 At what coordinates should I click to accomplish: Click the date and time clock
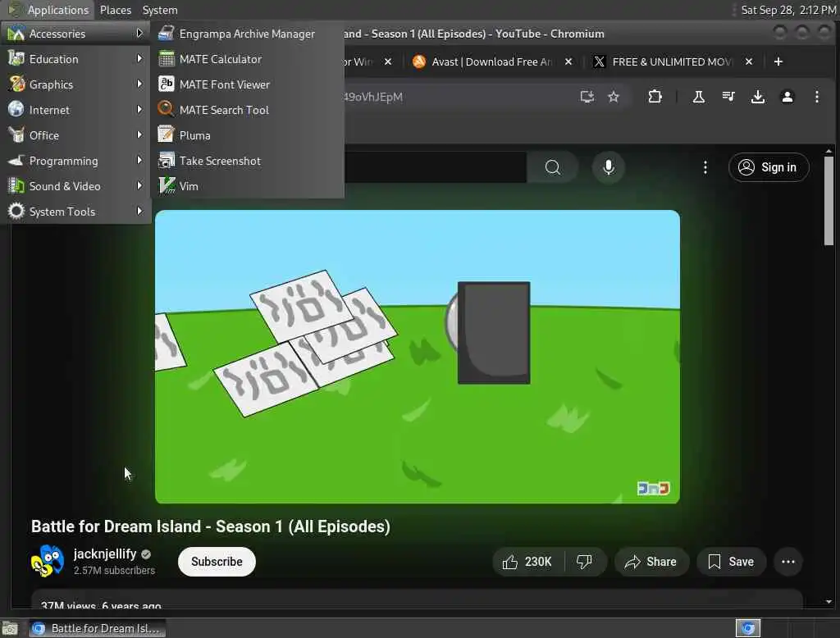coord(787,10)
